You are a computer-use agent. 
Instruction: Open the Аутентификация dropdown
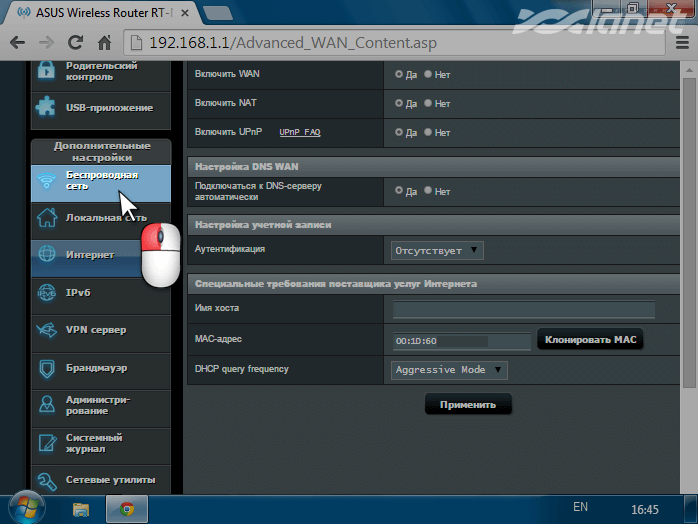pos(436,250)
